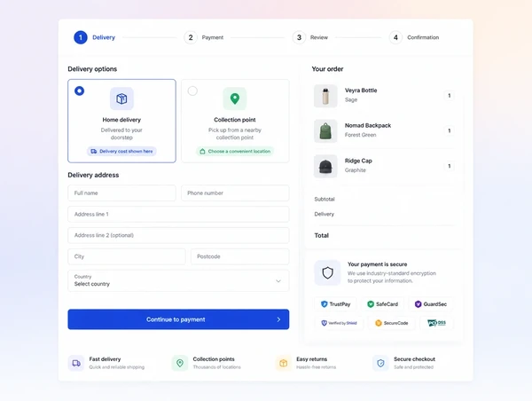Click the 'Total' row label
532x401 pixels.
point(321,236)
